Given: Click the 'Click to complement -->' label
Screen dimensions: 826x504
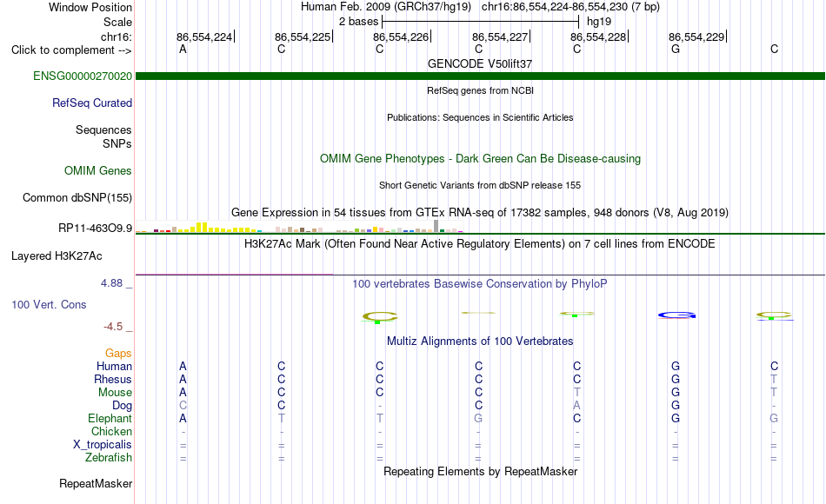Looking at the screenshot, I should pos(71,50).
